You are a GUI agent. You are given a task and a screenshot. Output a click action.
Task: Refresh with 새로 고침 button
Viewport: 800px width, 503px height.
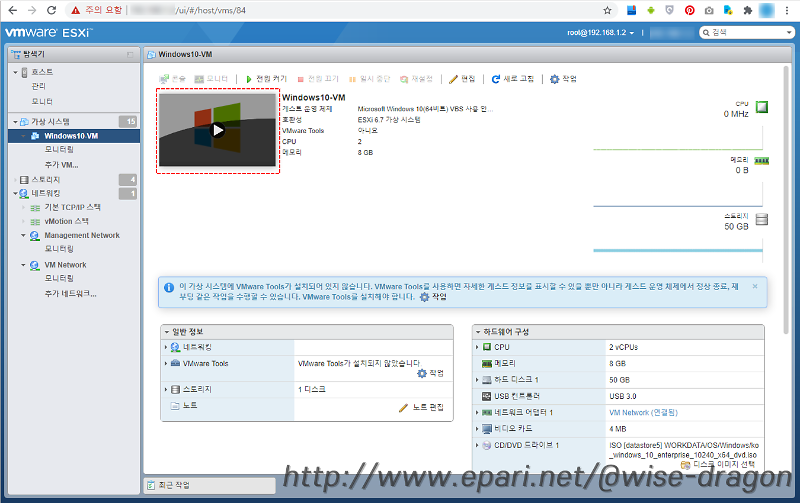(x=513, y=79)
